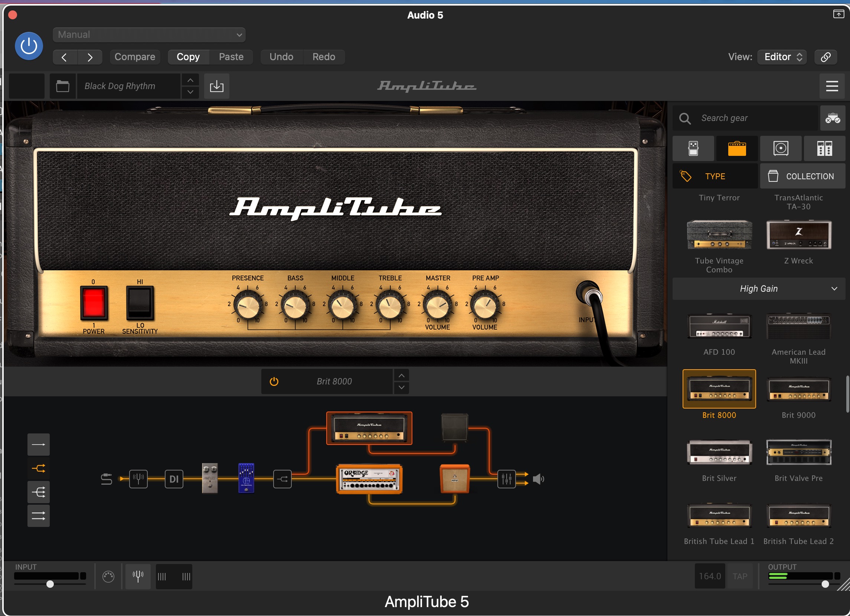
Task: Select the gray fuzz pedal in chain
Action: coord(210,478)
